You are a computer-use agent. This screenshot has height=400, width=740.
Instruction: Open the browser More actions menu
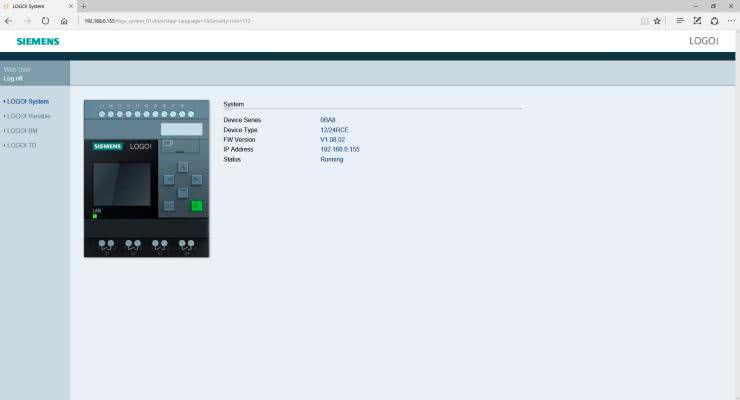click(x=730, y=20)
